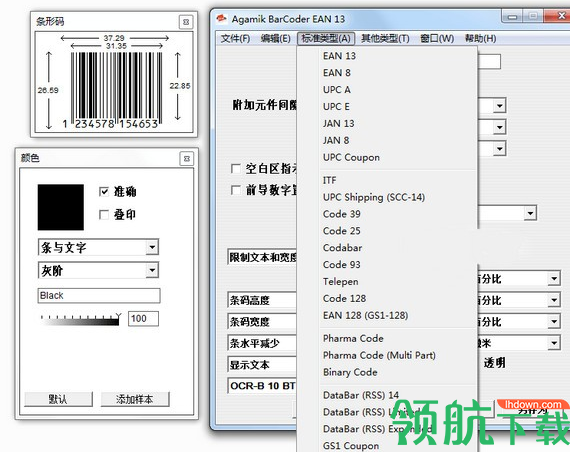Open the 灰阶 color mode dropdown
Screen dimensions: 570x452
pyautogui.click(x=152, y=270)
